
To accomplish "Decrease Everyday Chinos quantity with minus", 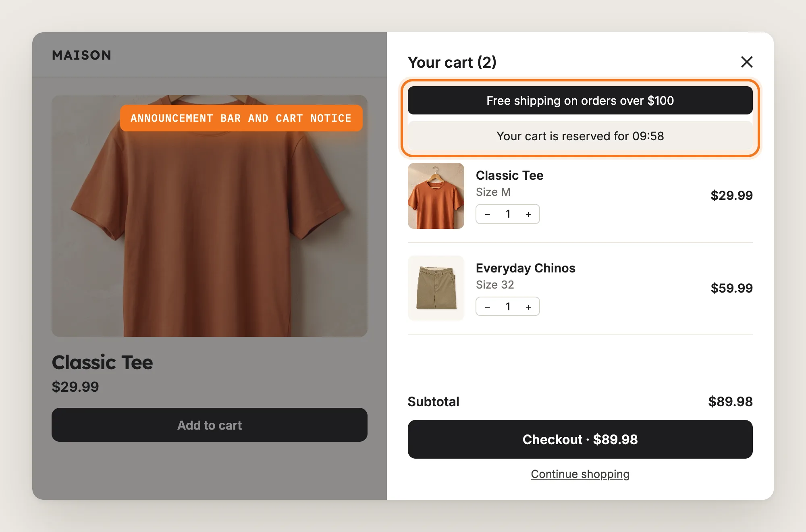I will [487, 307].
